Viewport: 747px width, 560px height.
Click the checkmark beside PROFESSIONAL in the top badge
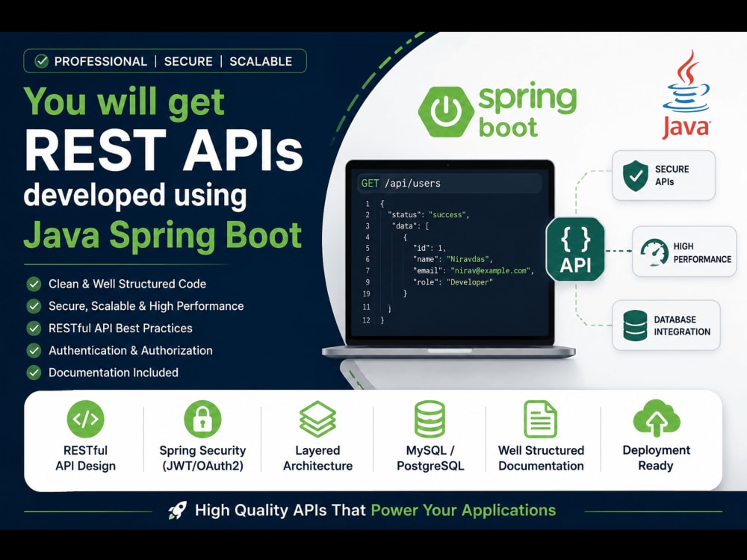click(x=42, y=61)
